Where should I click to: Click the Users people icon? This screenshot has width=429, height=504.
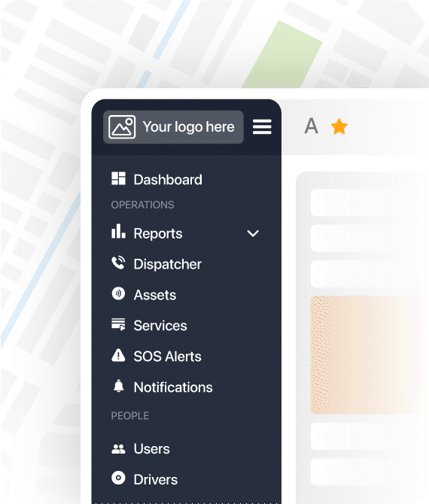click(x=118, y=449)
